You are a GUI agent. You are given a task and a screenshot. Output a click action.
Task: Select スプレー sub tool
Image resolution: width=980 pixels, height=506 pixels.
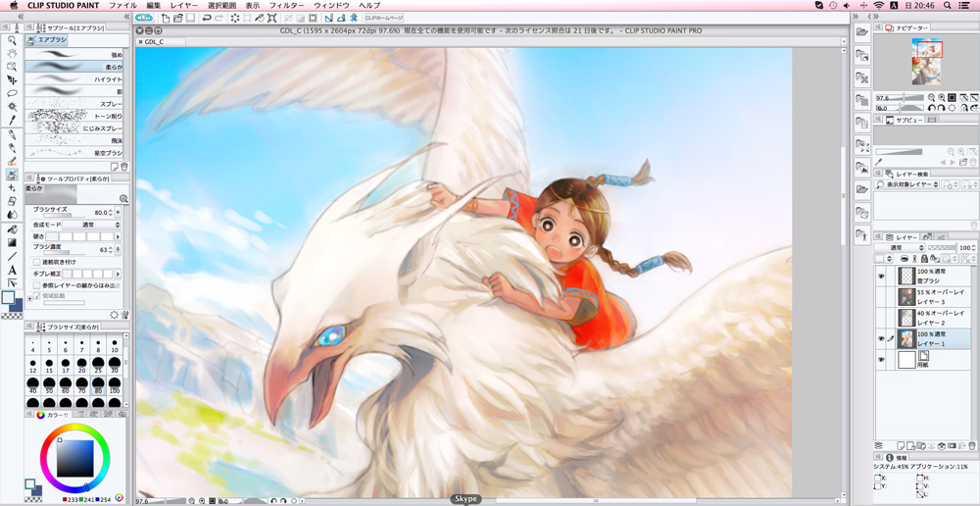73,104
